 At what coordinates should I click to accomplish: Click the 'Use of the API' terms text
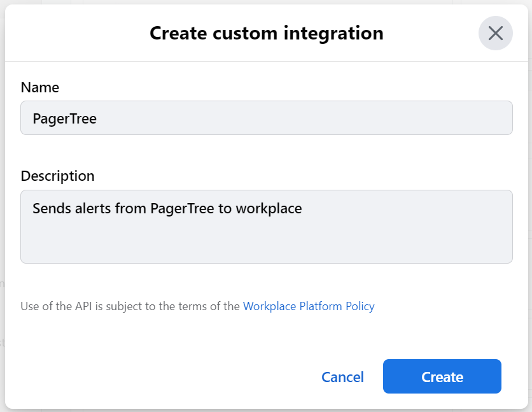point(57,306)
